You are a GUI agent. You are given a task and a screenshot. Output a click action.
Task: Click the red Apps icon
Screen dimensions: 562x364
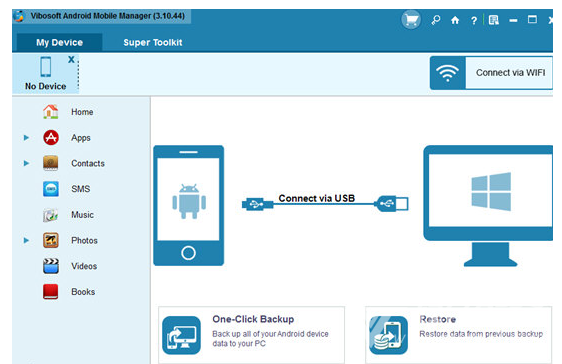tap(51, 138)
